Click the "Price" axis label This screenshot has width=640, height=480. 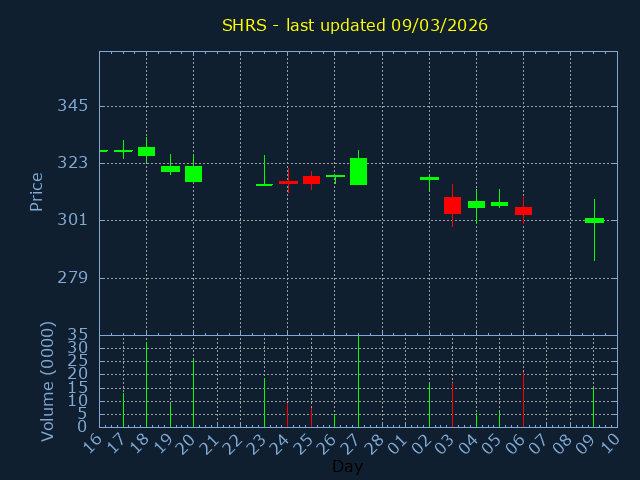(x=36, y=192)
